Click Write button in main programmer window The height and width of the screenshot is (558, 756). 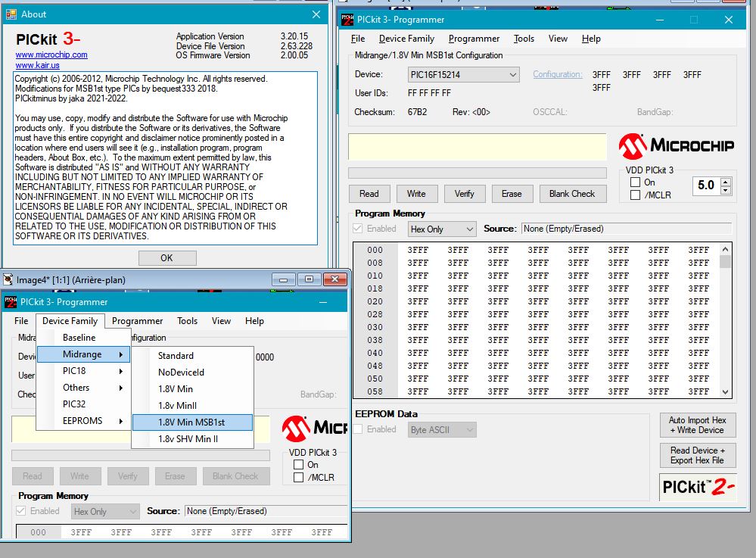click(x=416, y=194)
